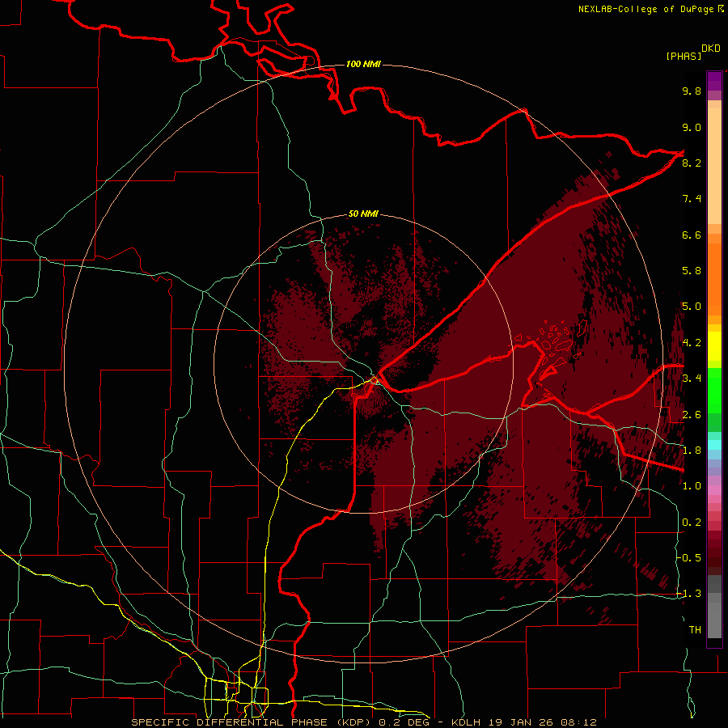
Task: Click the 100 NMI range ring label
Action: [x=363, y=64]
